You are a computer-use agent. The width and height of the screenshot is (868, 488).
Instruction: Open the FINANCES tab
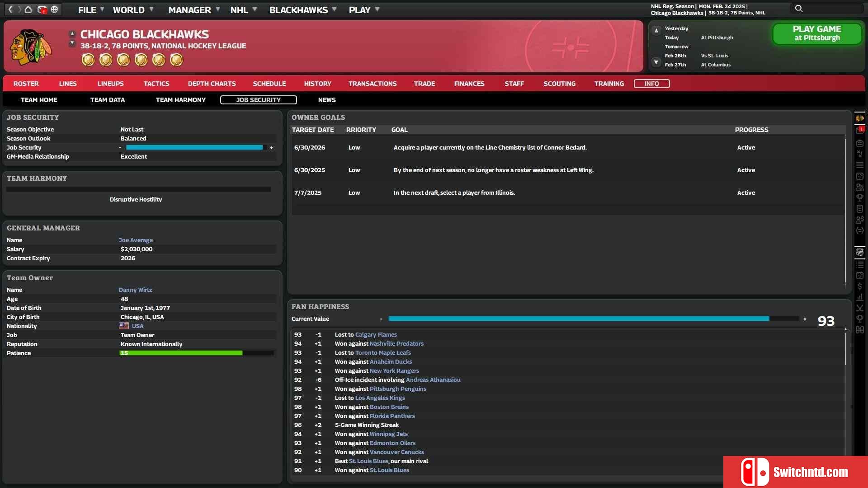point(469,84)
